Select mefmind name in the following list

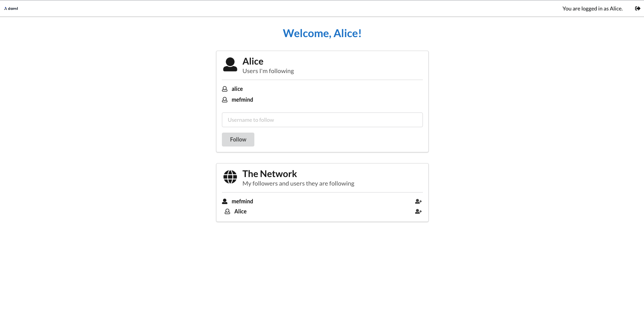[x=242, y=100]
